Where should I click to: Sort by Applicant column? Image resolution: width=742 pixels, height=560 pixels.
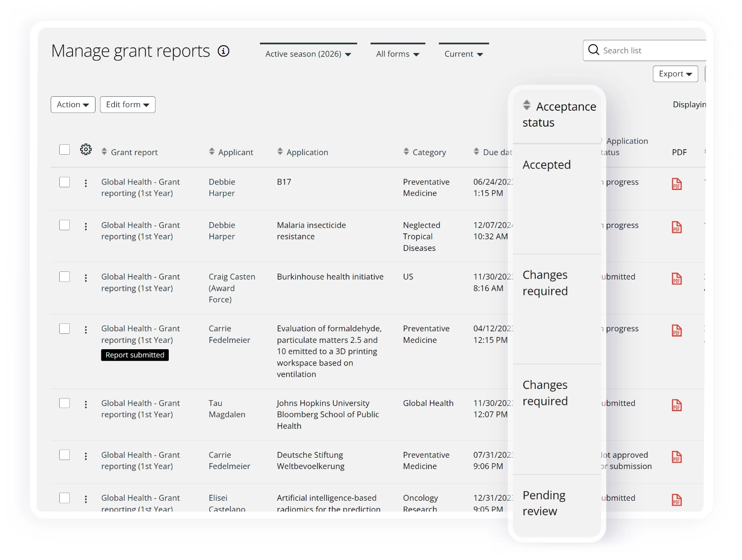pos(231,152)
